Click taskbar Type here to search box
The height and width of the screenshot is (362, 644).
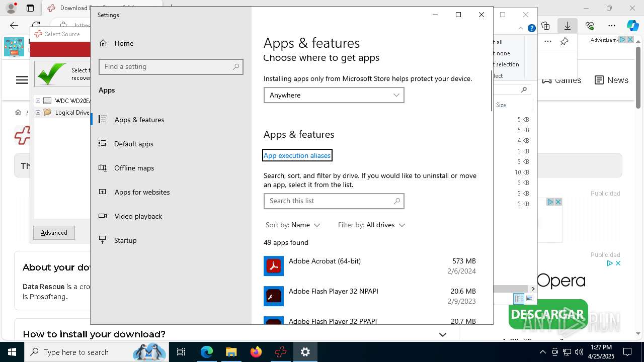click(96, 352)
